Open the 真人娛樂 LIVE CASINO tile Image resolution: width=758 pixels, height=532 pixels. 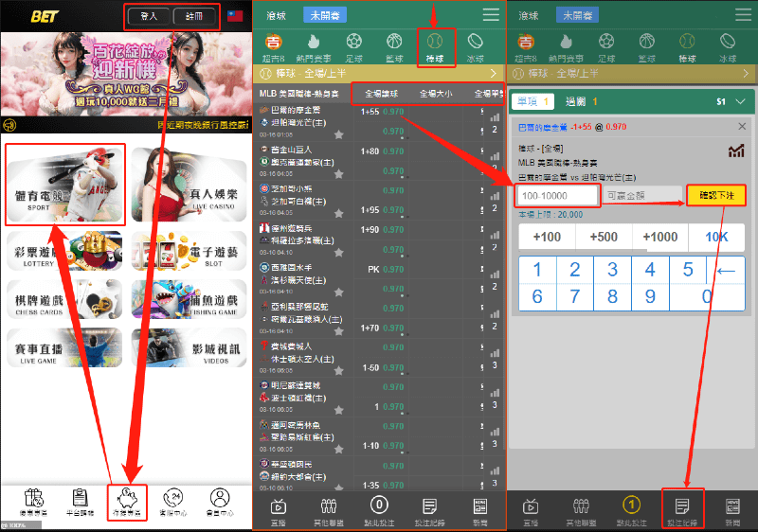point(189,185)
